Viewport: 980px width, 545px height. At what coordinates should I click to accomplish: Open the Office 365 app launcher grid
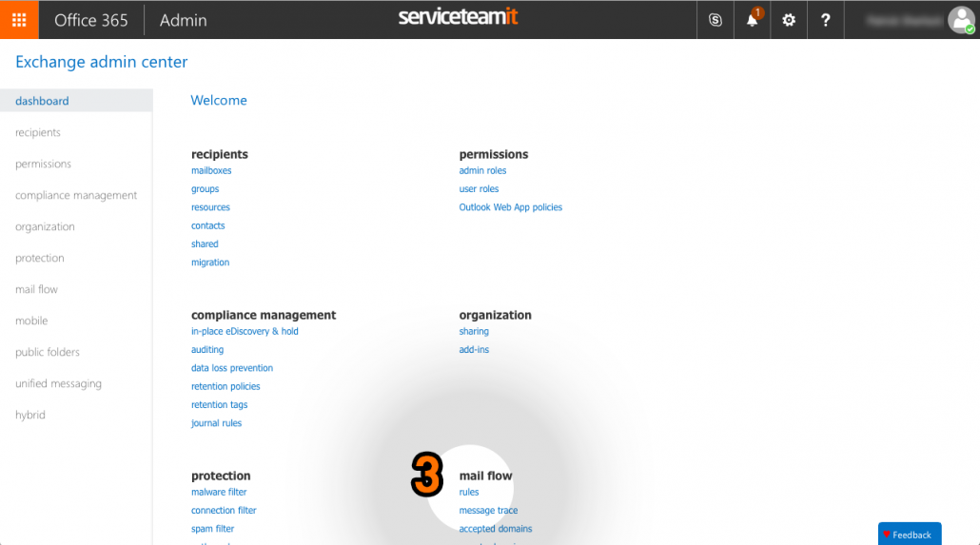(19, 20)
